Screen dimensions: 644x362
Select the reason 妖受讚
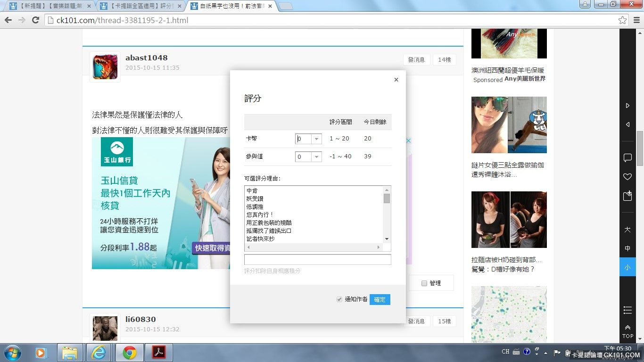click(255, 199)
